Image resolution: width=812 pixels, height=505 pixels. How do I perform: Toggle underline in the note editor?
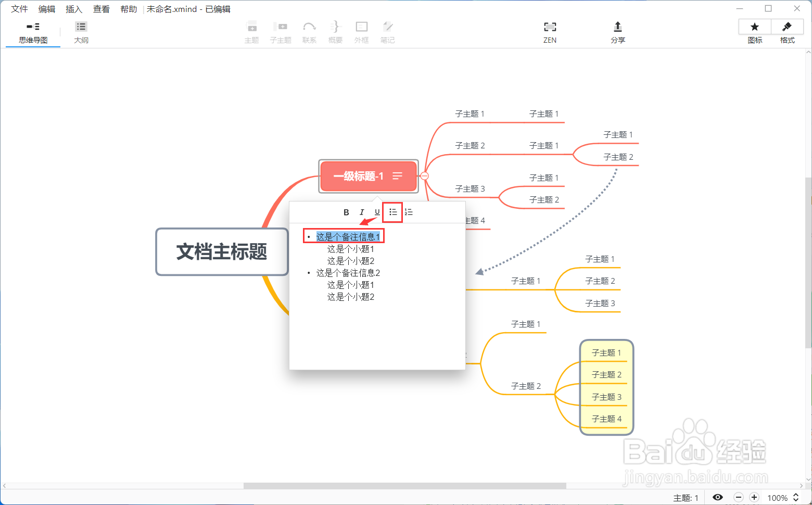377,212
